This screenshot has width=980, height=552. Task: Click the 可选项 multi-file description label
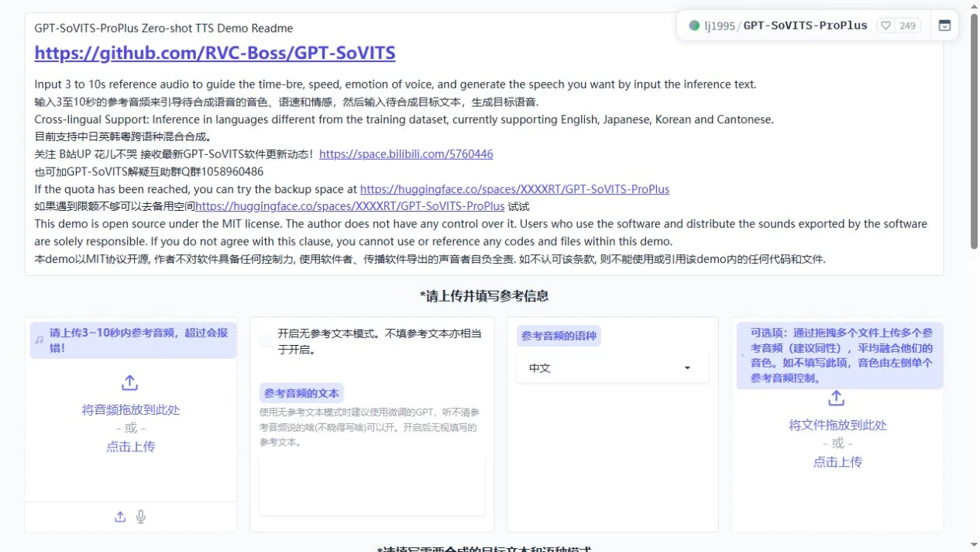[840, 356]
